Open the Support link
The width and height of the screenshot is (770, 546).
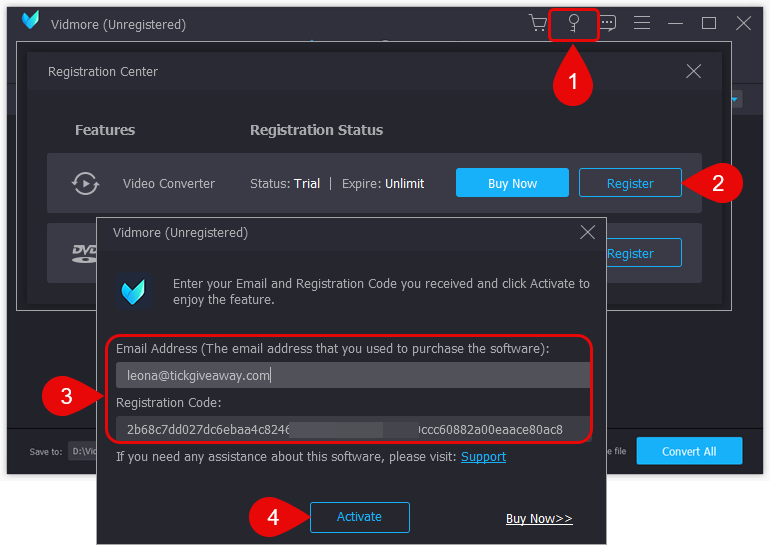tap(483, 457)
